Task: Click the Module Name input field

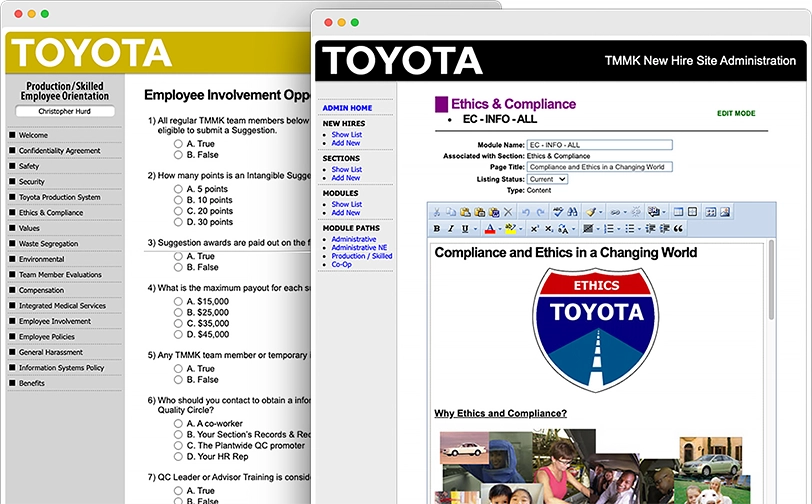Action: pos(600,145)
